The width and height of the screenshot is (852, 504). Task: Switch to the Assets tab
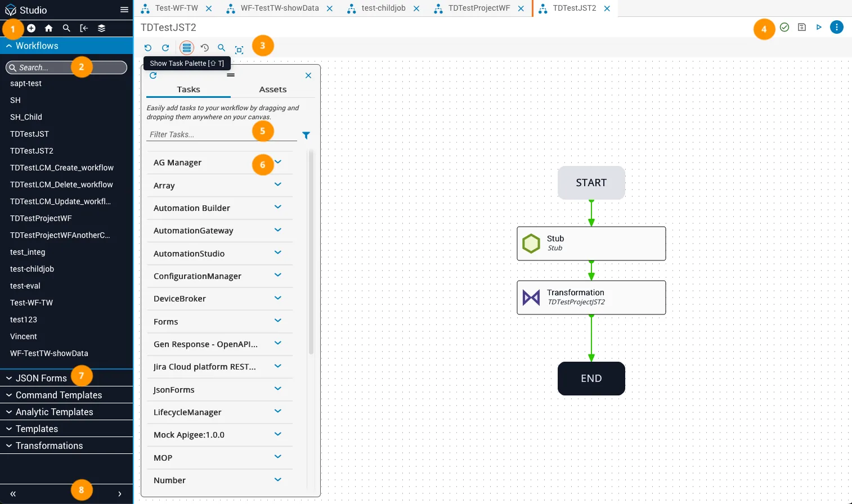[273, 89]
